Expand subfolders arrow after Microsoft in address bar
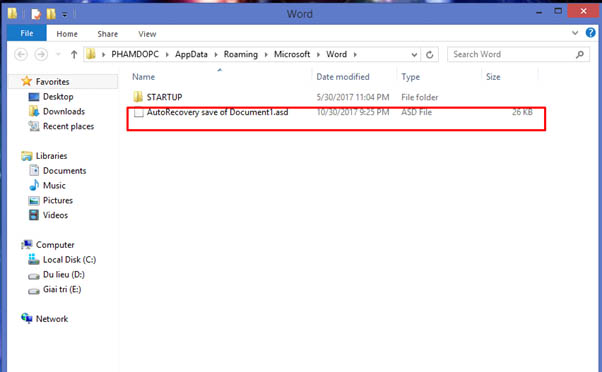Screen dimensions: 602x372 [318, 55]
